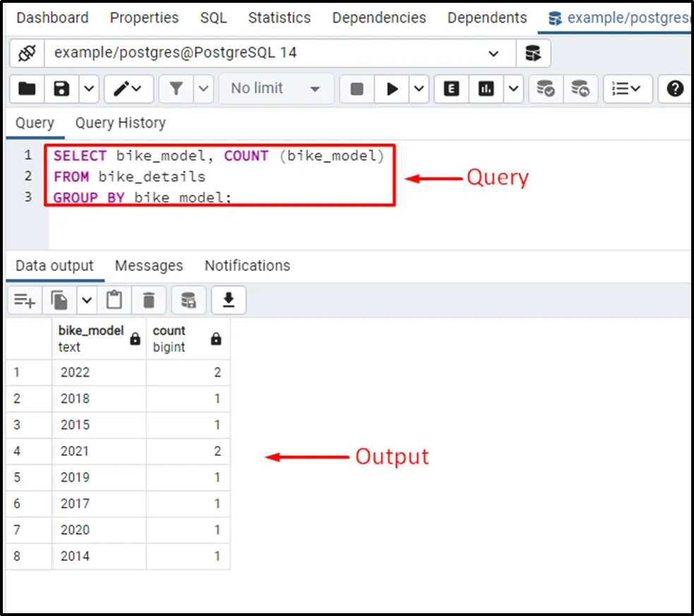Stop the running query
This screenshot has width=694, height=616.
click(x=357, y=89)
